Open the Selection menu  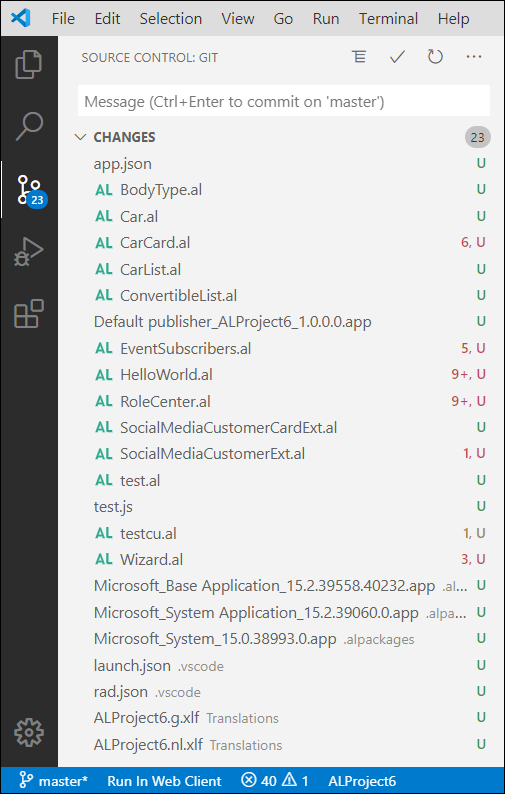coord(171,19)
